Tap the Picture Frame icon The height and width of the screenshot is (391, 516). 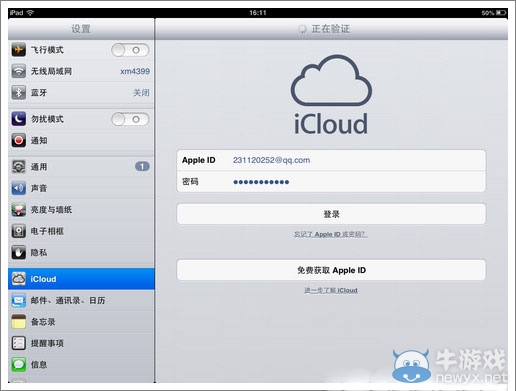pos(19,231)
